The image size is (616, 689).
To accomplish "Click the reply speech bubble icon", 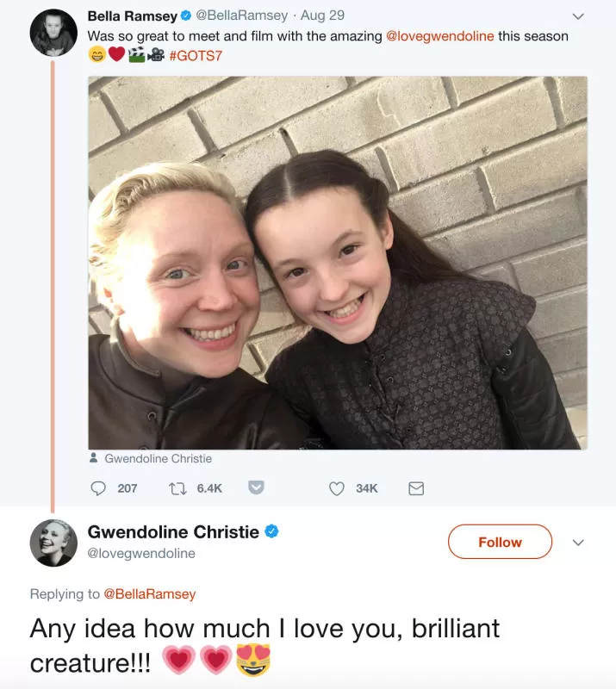I will coord(97,487).
